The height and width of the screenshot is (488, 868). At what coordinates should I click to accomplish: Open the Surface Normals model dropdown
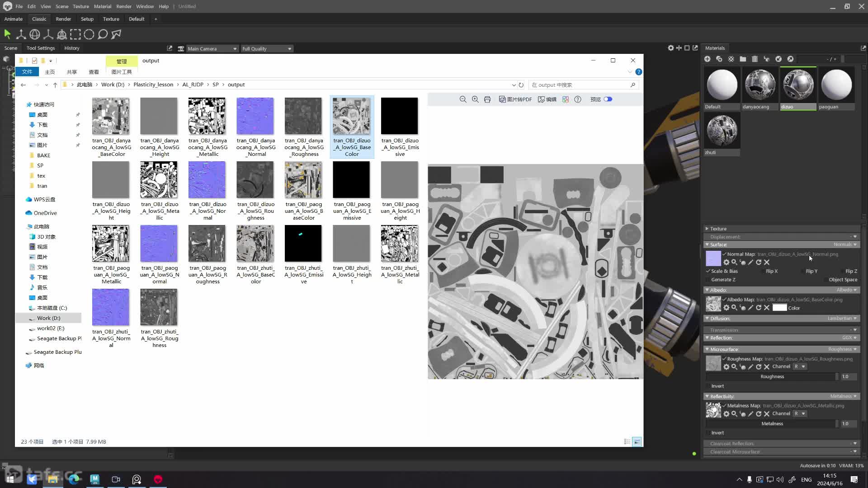coord(845,244)
